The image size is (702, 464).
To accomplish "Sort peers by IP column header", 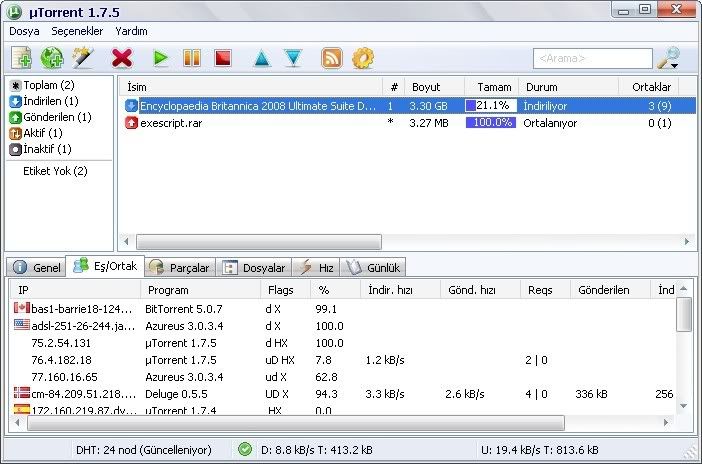I will pyautogui.click(x=75, y=290).
